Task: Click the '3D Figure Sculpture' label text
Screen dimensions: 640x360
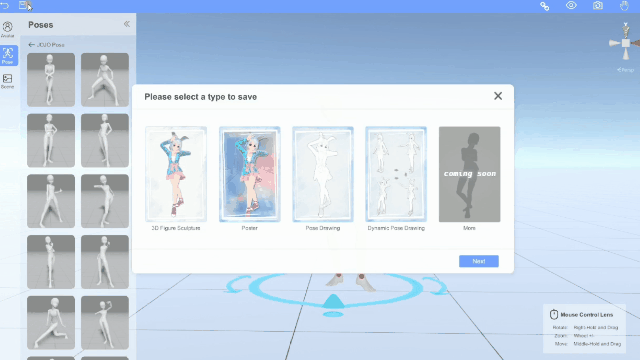Action: coord(176,228)
